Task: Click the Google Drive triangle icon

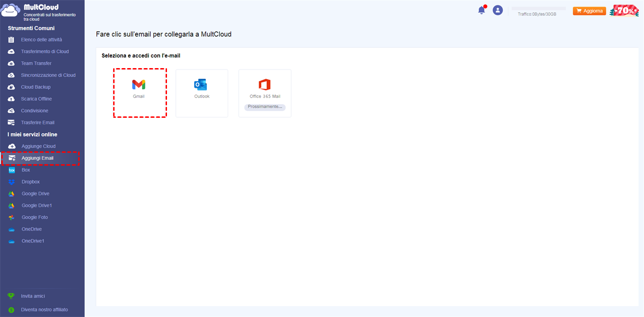Action: 12,194
